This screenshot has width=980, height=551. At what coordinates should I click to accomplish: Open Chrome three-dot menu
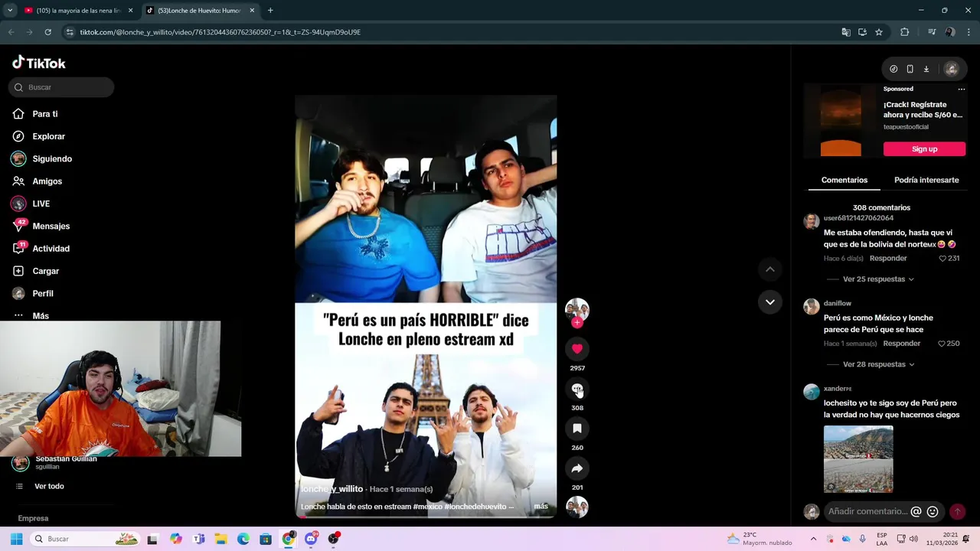click(x=969, y=32)
